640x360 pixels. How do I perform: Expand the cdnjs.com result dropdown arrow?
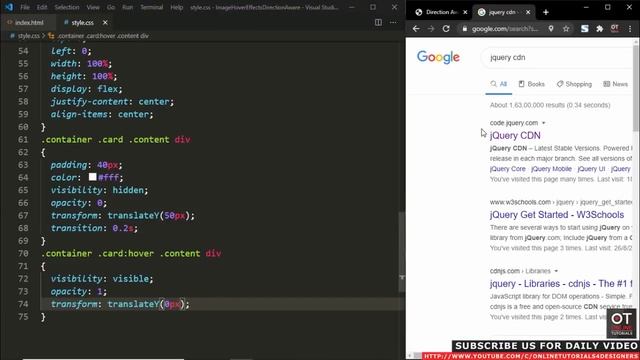click(x=556, y=271)
